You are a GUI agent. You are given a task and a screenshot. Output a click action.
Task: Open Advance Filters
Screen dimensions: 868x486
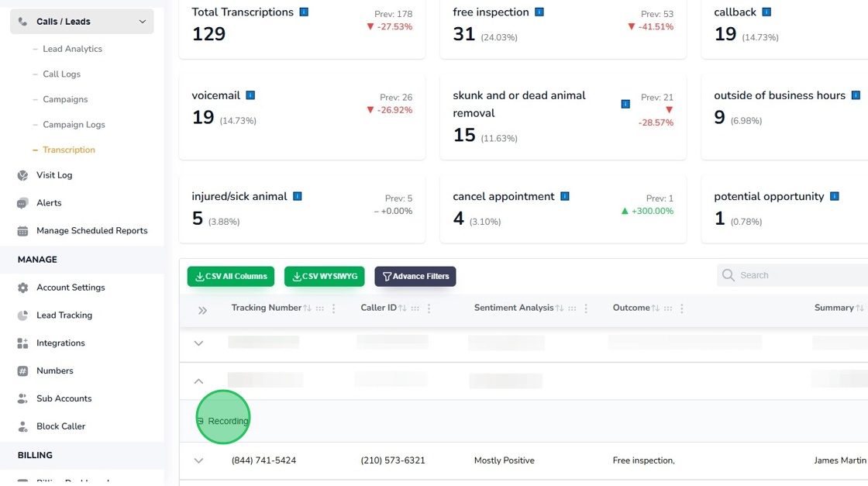(415, 276)
